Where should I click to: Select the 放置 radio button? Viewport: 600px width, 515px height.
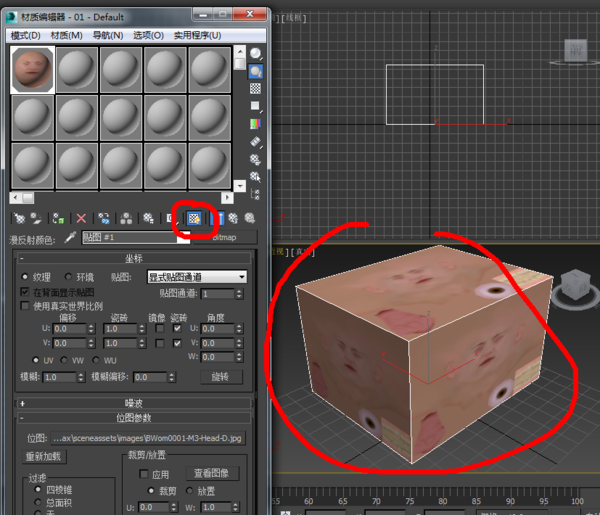(189, 491)
